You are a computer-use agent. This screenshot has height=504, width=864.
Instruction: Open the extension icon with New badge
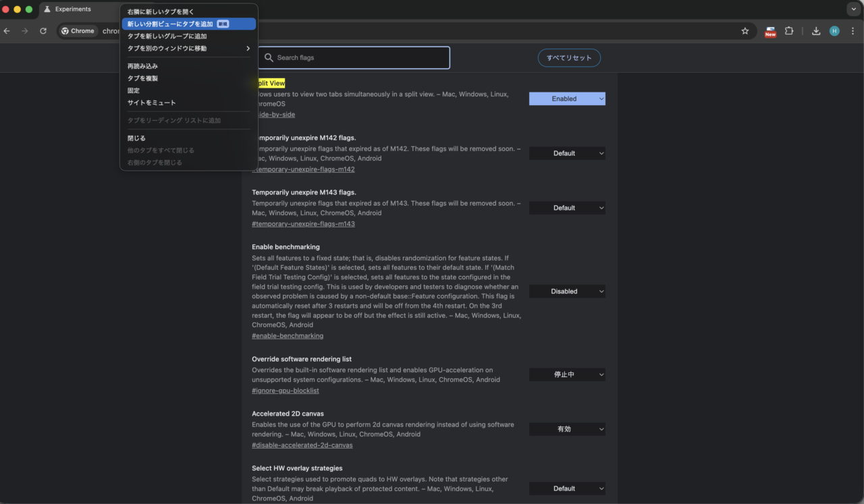click(x=770, y=31)
